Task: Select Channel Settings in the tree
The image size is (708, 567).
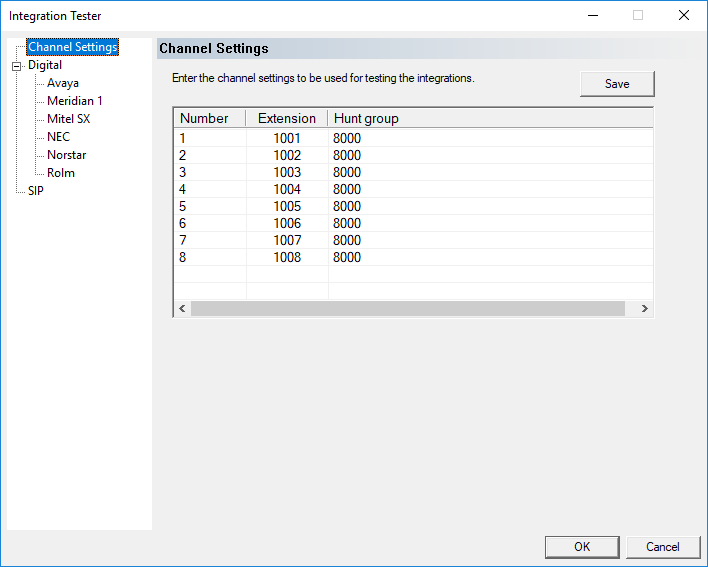Action: 72,47
